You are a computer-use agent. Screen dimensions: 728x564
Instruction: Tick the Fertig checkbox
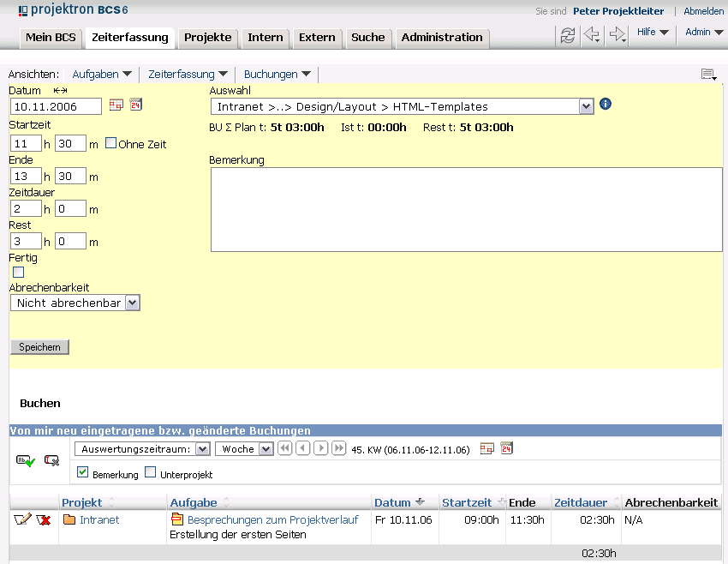[19, 272]
